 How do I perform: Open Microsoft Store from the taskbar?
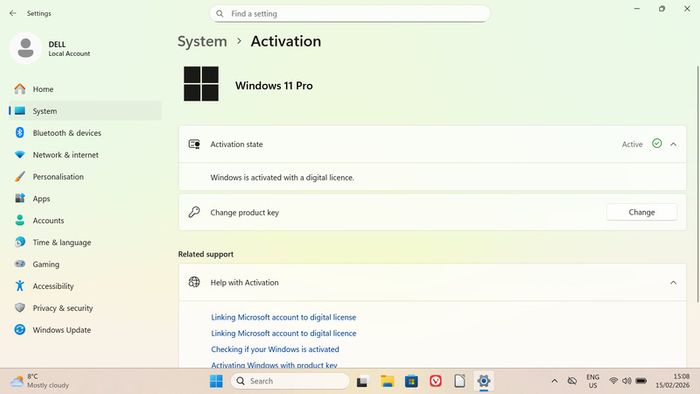[411, 381]
